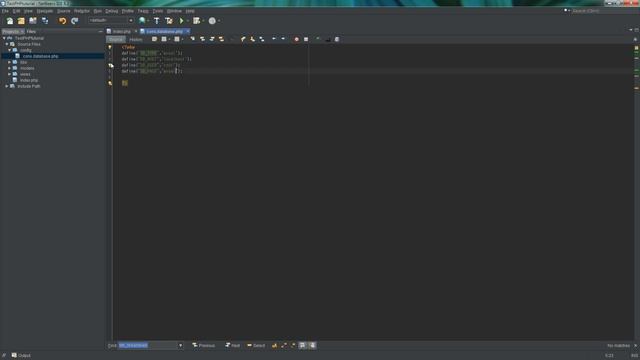Click Shift Line Right icon
Viewport: 640px width, 360px height.
pyautogui.click(x=283, y=39)
